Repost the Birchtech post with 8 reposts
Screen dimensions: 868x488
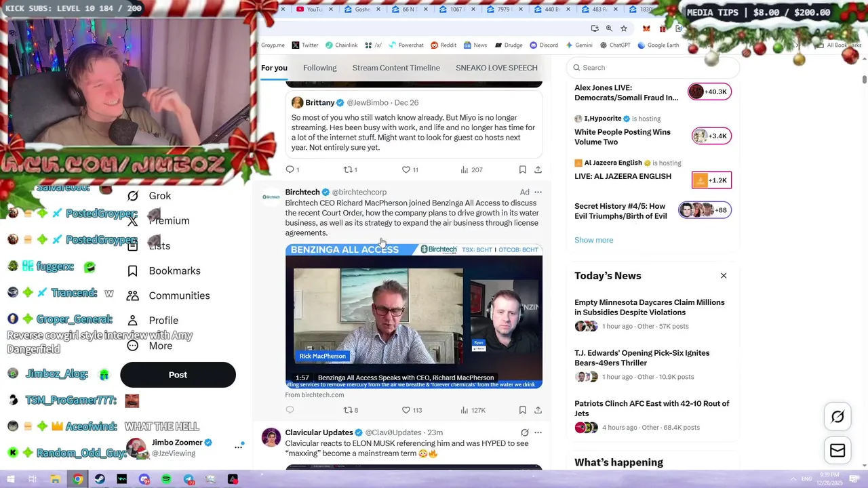tap(351, 410)
